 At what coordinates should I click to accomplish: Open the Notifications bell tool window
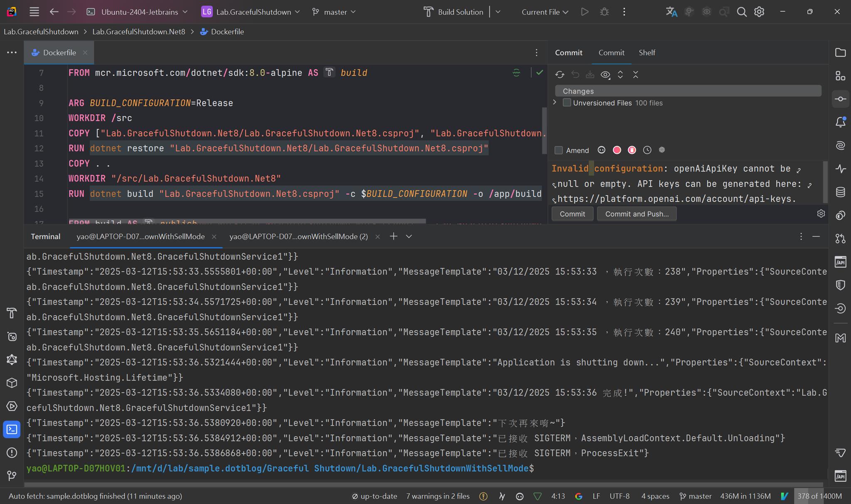tap(840, 122)
